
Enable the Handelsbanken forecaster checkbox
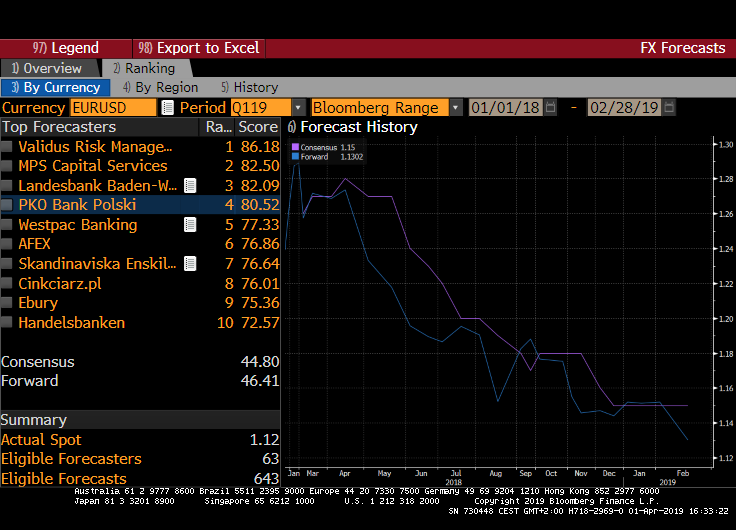(x=8, y=323)
